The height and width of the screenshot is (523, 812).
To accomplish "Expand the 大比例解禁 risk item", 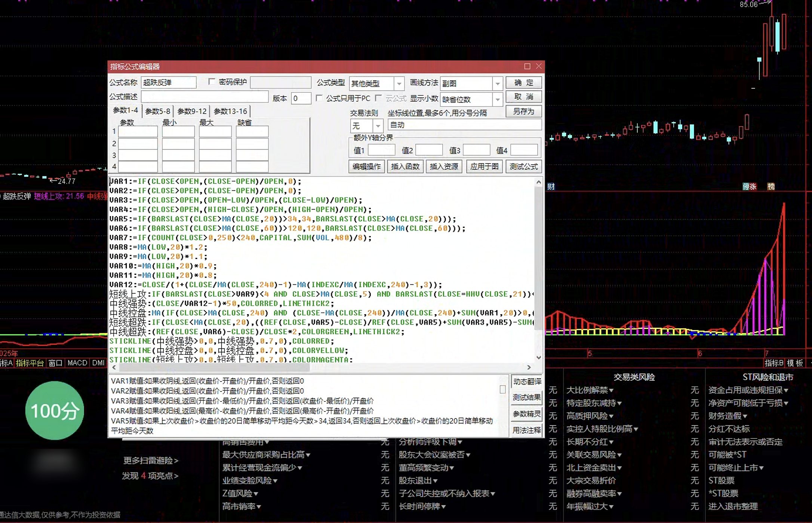I will (590, 390).
